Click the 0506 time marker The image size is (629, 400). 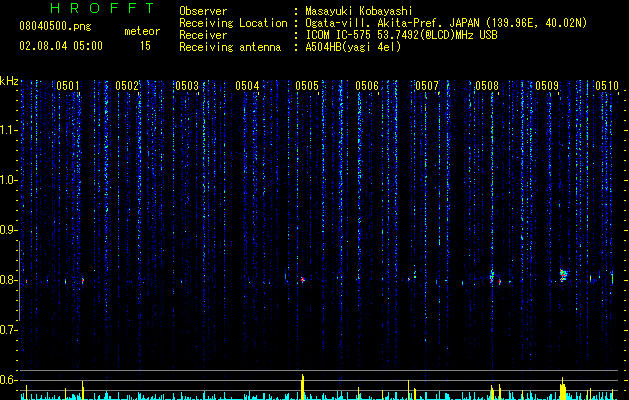(367, 86)
